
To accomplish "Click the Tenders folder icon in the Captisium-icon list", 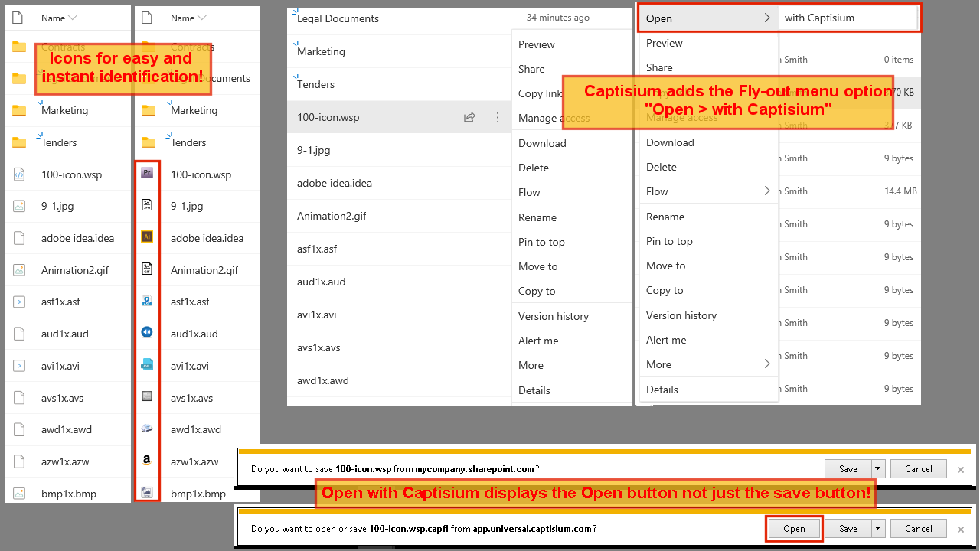I will (149, 142).
